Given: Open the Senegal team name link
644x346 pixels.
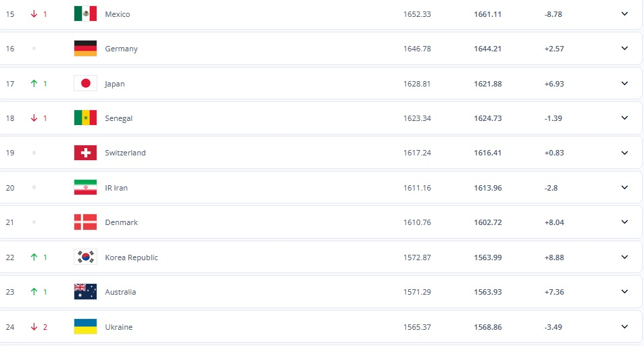Looking at the screenshot, I should [119, 118].
